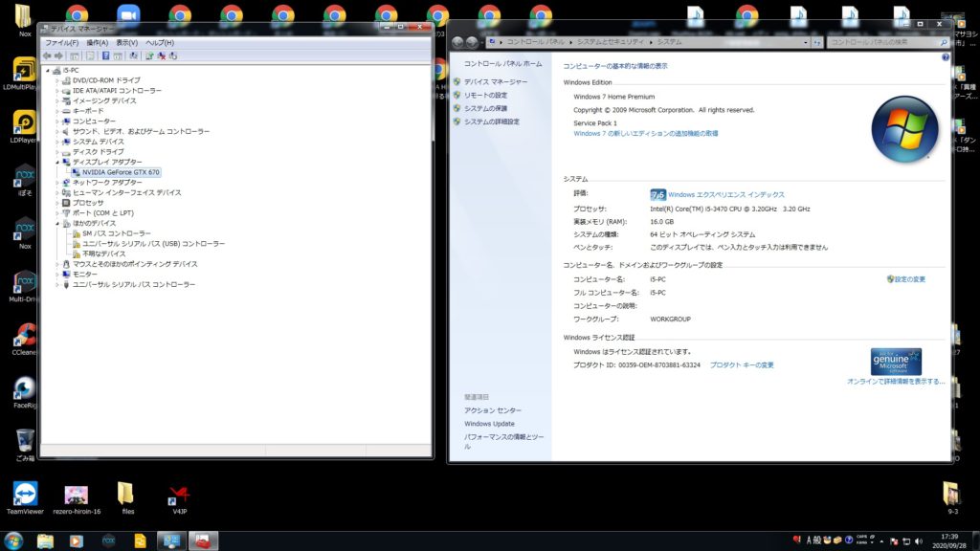Open Windows Explorer from the taskbar
The width and height of the screenshot is (980, 551).
point(45,540)
